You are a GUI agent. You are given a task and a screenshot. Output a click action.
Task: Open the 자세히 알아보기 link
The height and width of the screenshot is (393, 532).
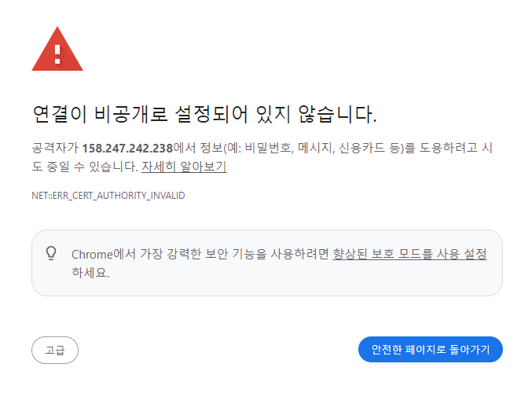184,167
